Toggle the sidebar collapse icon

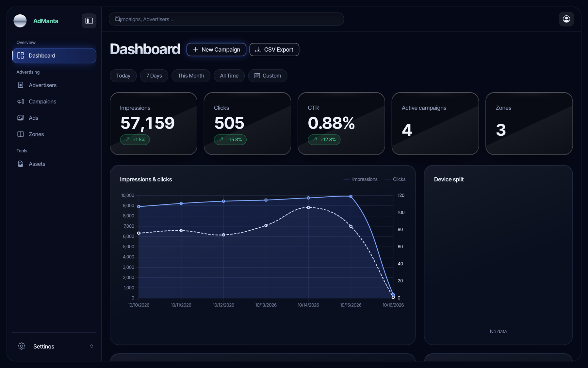(89, 21)
